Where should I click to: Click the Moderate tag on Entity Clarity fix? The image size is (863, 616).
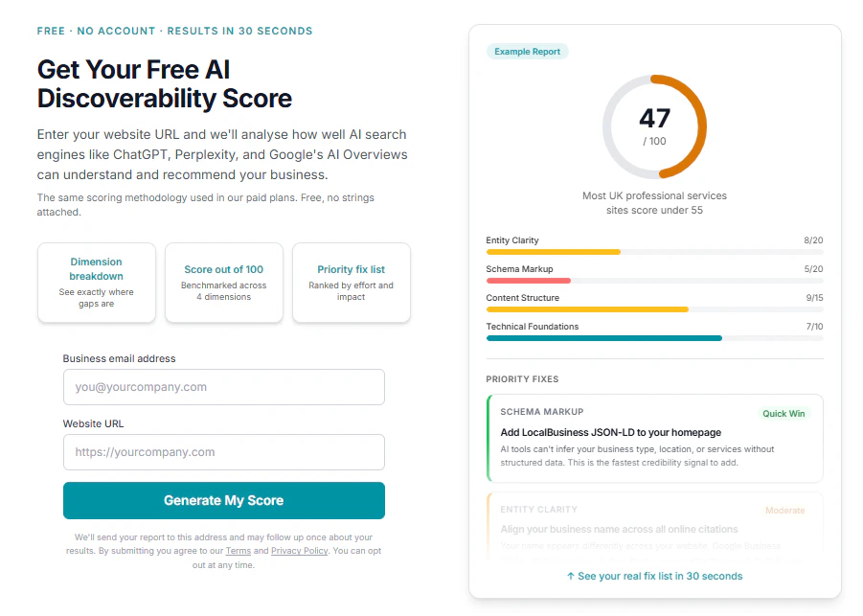pyautogui.click(x=784, y=511)
